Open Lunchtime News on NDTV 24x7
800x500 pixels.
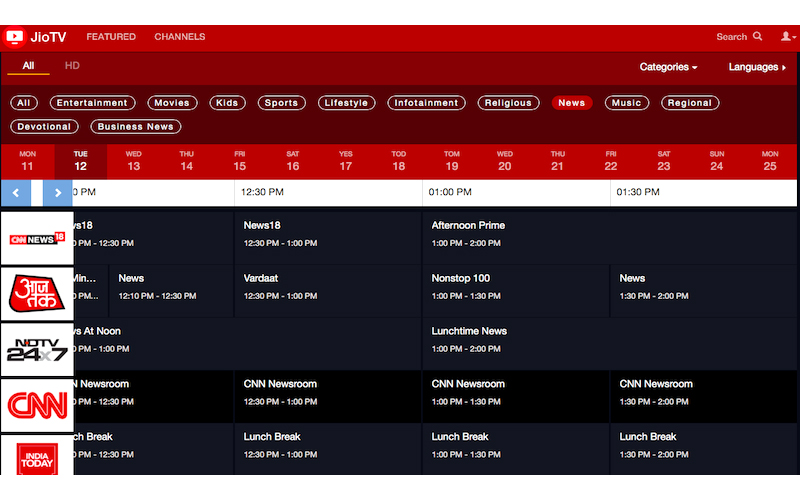[609, 344]
